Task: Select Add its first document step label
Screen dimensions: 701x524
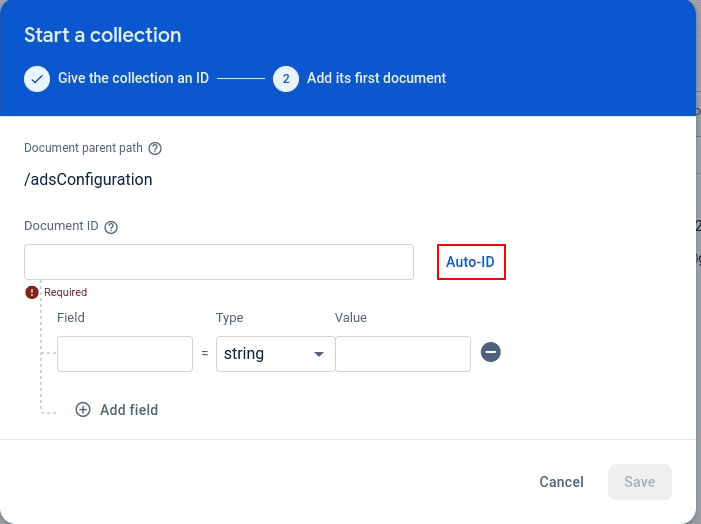Action: (x=376, y=78)
